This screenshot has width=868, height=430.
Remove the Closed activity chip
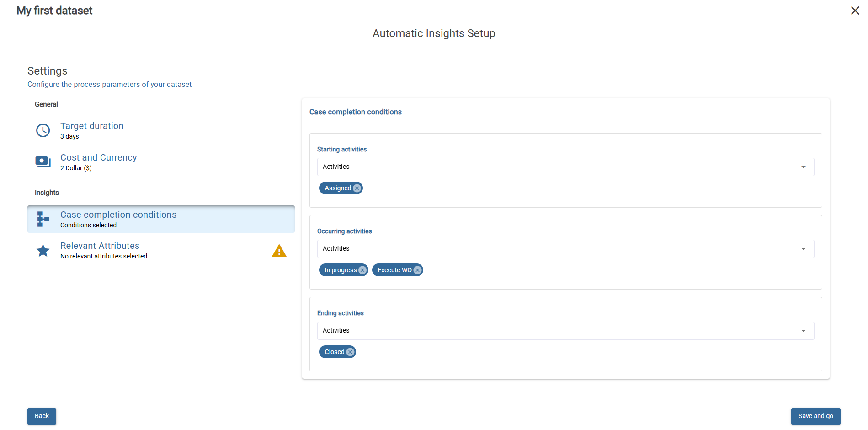(x=350, y=352)
